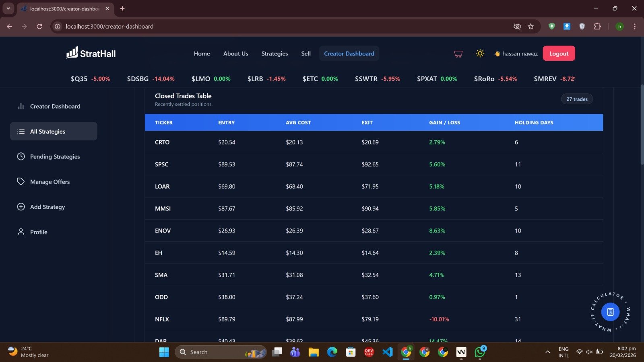This screenshot has height=362, width=644.
Task: Open the What-If Calculator floating button
Action: click(x=610, y=312)
